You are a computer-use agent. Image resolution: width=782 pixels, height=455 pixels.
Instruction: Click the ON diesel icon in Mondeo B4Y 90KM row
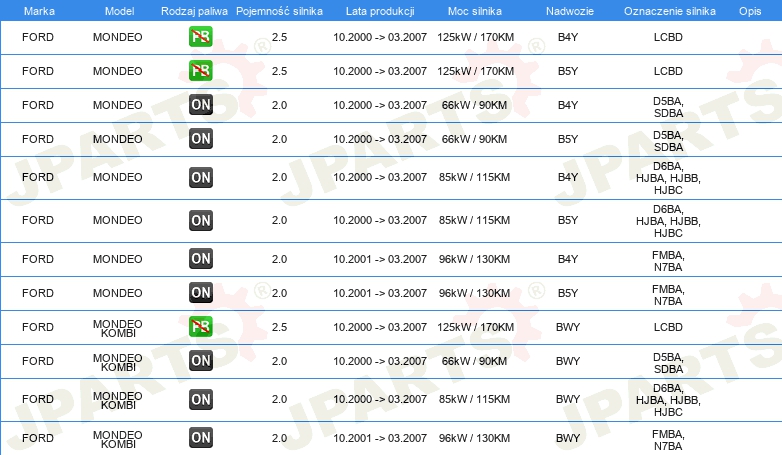(x=200, y=105)
